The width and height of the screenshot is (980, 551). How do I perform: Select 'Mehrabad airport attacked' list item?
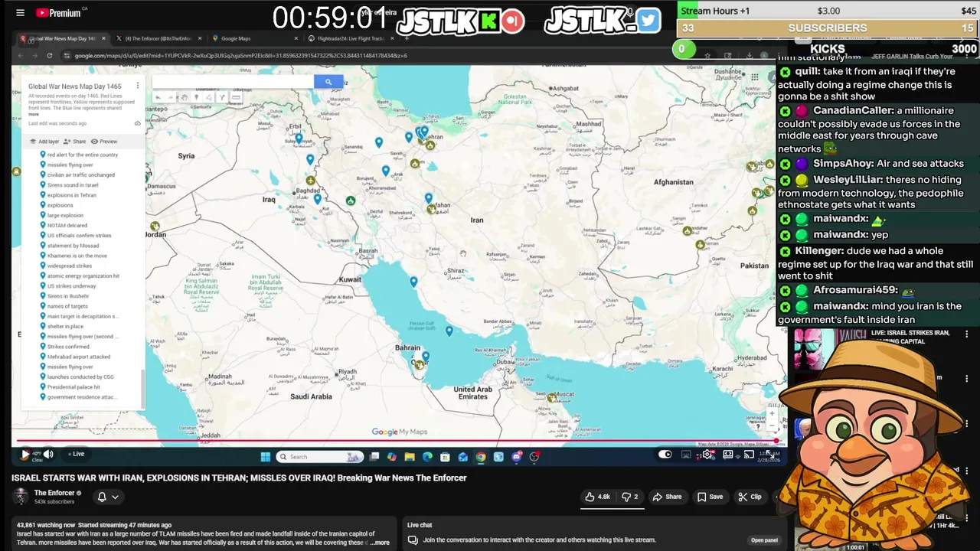coord(79,357)
